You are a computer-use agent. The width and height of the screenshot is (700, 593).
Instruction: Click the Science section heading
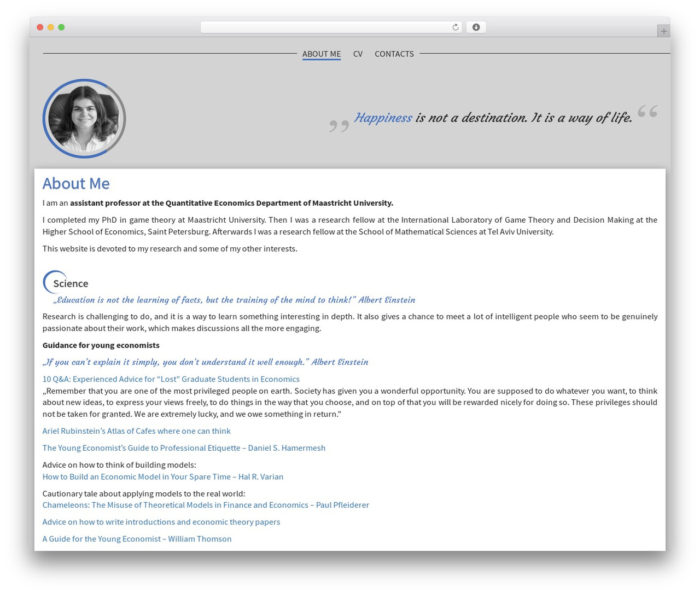pyautogui.click(x=71, y=283)
